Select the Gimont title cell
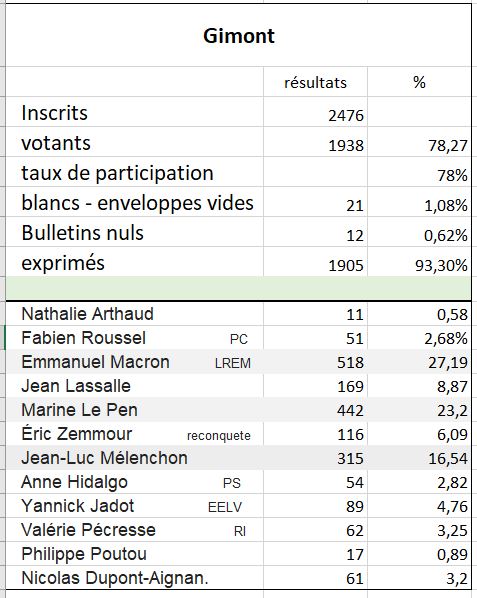The width and height of the screenshot is (477, 598). pos(239,36)
